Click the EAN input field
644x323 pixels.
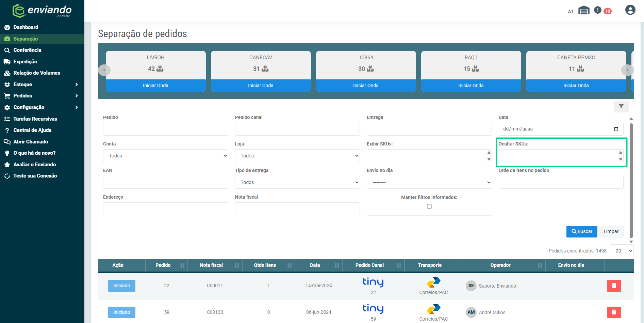click(165, 182)
